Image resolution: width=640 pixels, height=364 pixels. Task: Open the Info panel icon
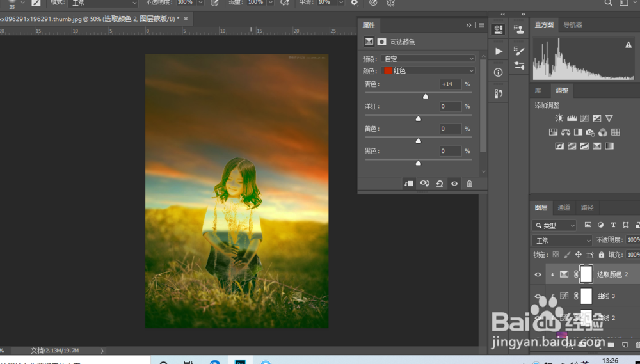[499, 73]
